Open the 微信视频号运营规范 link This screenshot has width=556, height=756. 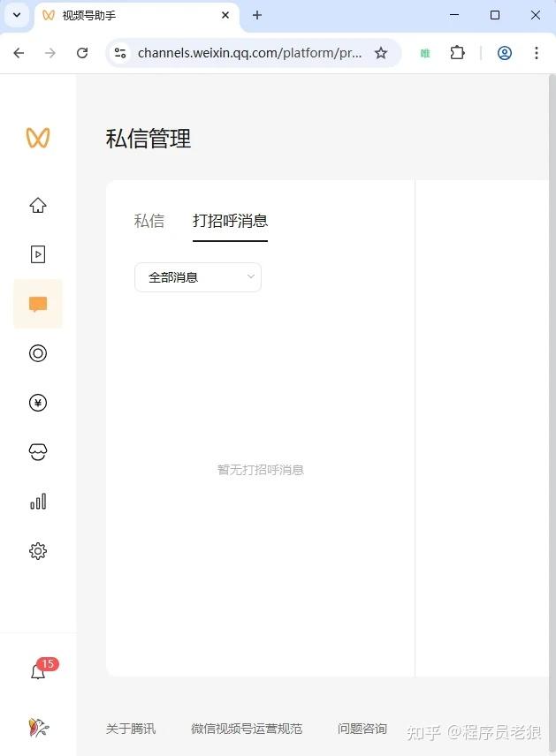247,729
